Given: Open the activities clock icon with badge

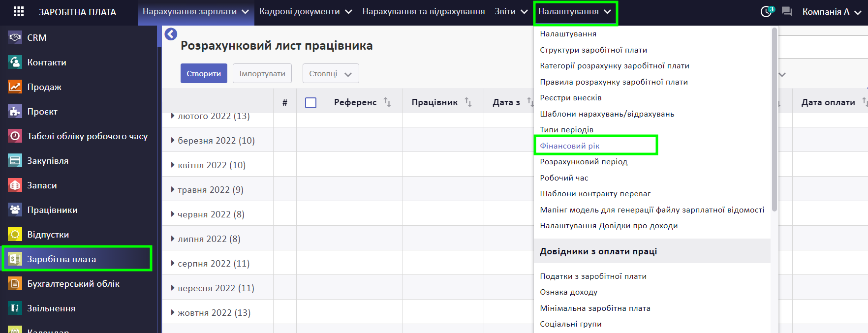Looking at the screenshot, I should tap(767, 11).
